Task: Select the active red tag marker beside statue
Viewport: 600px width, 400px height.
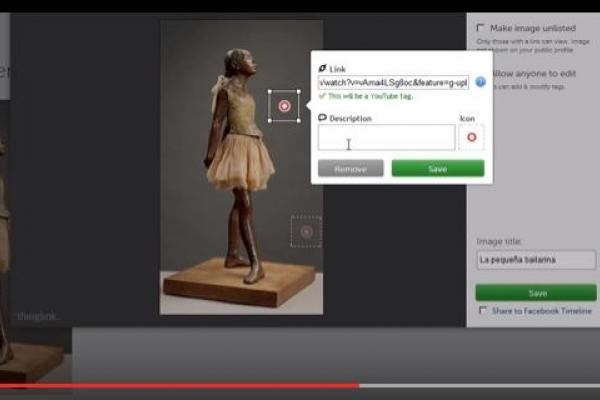Action: pos(284,106)
